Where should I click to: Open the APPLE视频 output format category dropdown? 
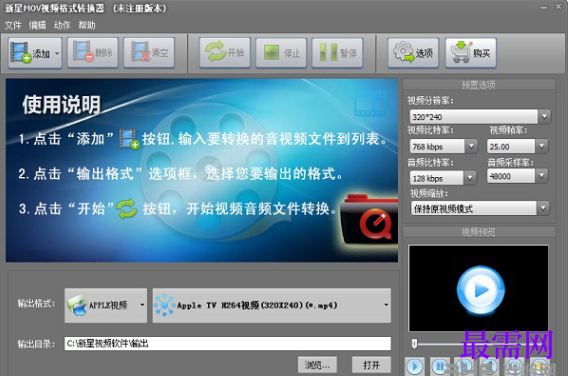click(106, 305)
